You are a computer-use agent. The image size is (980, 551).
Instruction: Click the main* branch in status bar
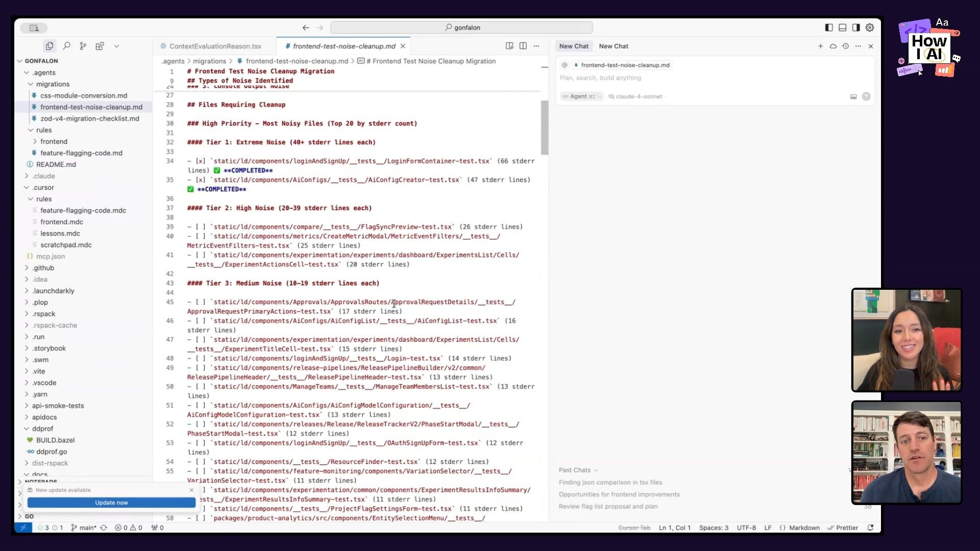coord(84,528)
